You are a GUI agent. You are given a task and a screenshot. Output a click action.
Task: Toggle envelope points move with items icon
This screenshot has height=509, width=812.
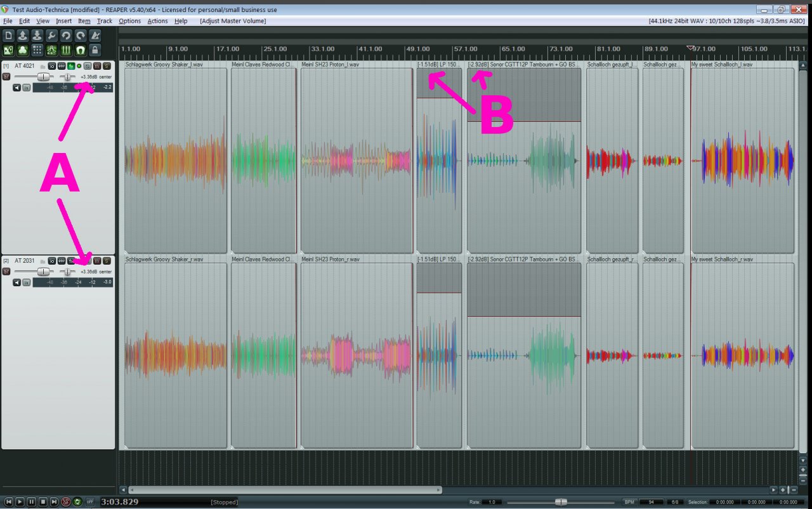(x=52, y=50)
